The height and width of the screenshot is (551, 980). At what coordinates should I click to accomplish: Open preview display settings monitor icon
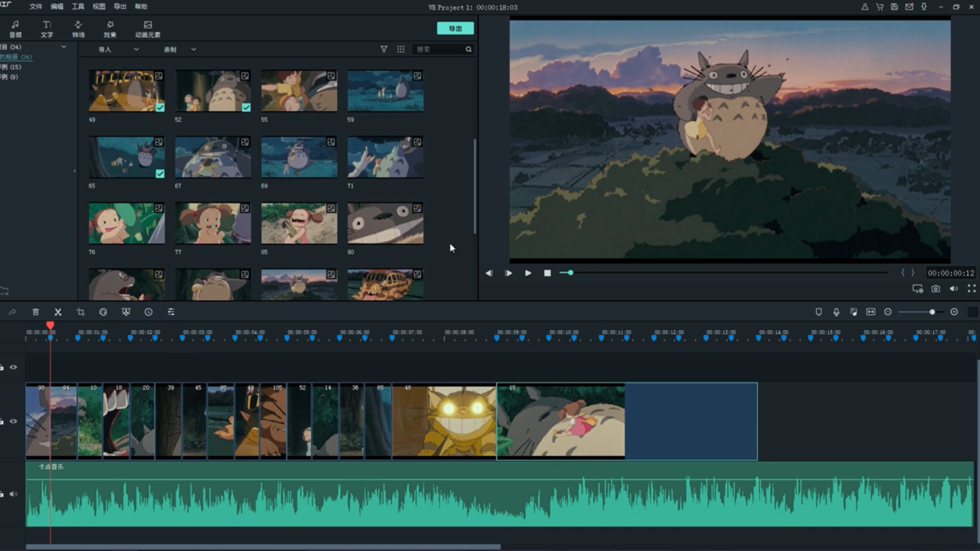pos(918,289)
